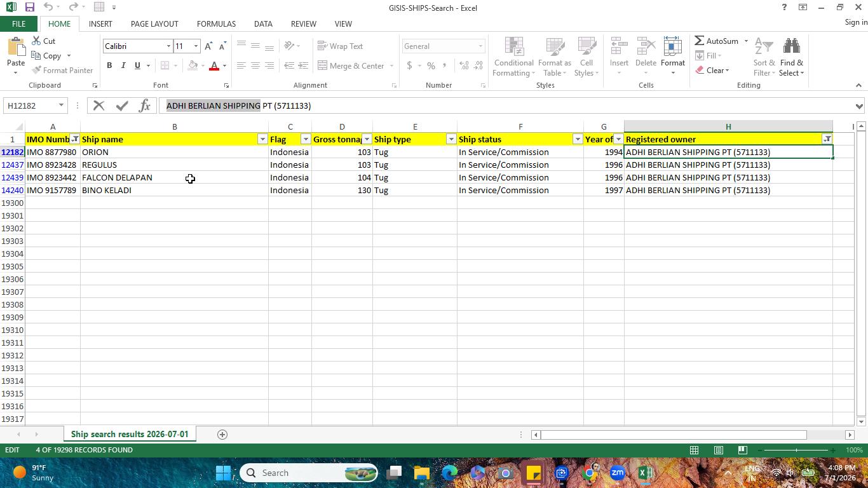Open Conditional Formatting menu

pos(513,57)
